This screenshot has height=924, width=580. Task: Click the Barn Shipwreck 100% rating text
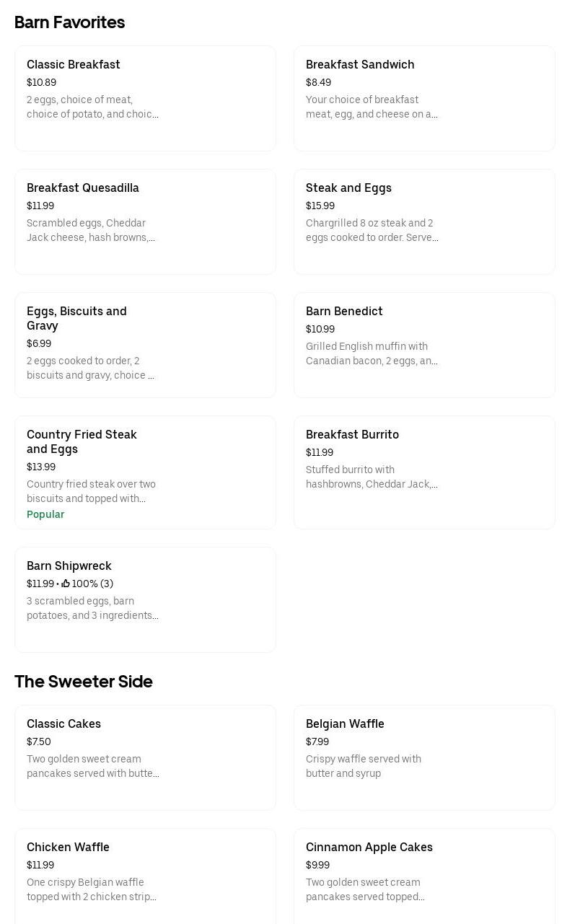click(x=92, y=584)
